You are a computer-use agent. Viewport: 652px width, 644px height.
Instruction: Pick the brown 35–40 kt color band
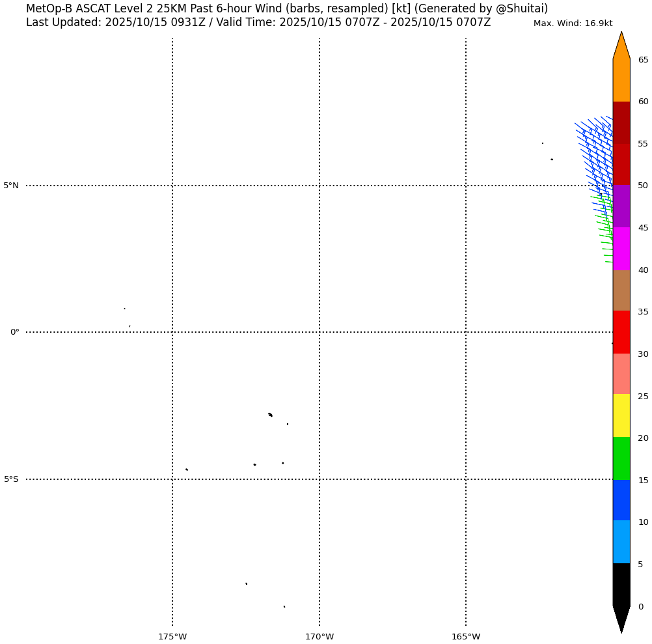(621, 290)
